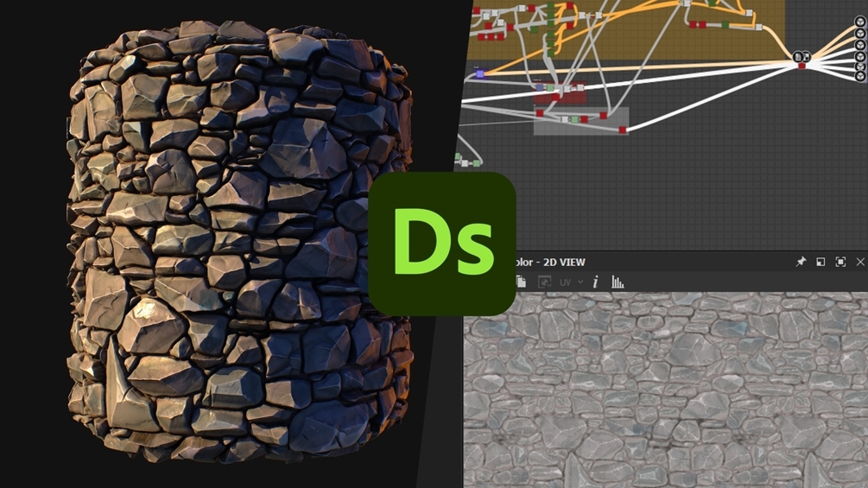Close the 2D View panel
The height and width of the screenshot is (488, 868).
tap(860, 262)
